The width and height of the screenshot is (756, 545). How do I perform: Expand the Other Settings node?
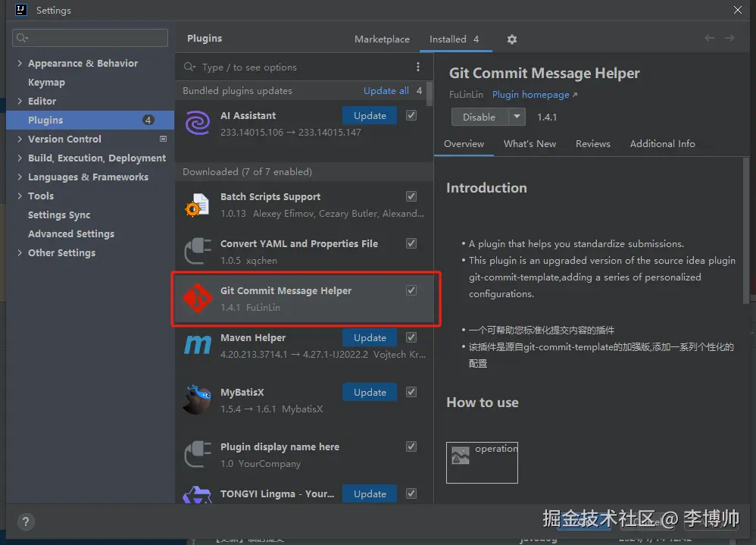20,252
